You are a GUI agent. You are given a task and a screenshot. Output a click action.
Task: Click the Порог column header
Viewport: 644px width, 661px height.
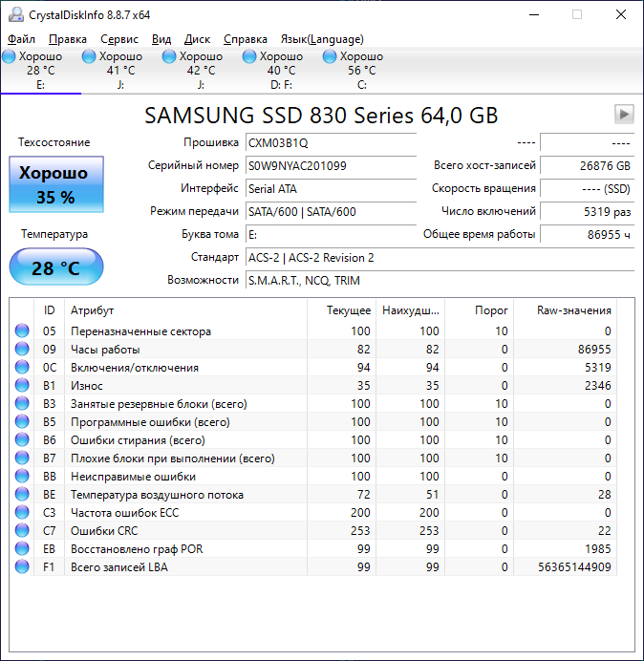click(479, 310)
